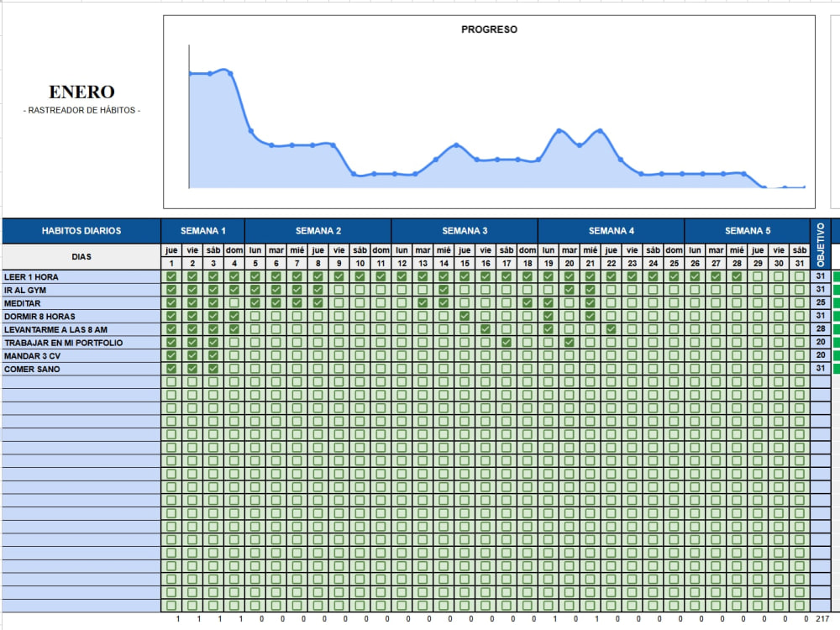Viewport: 840px width, 630px height.
Task: Select the COMER SANO habit cell
Action: [81, 369]
